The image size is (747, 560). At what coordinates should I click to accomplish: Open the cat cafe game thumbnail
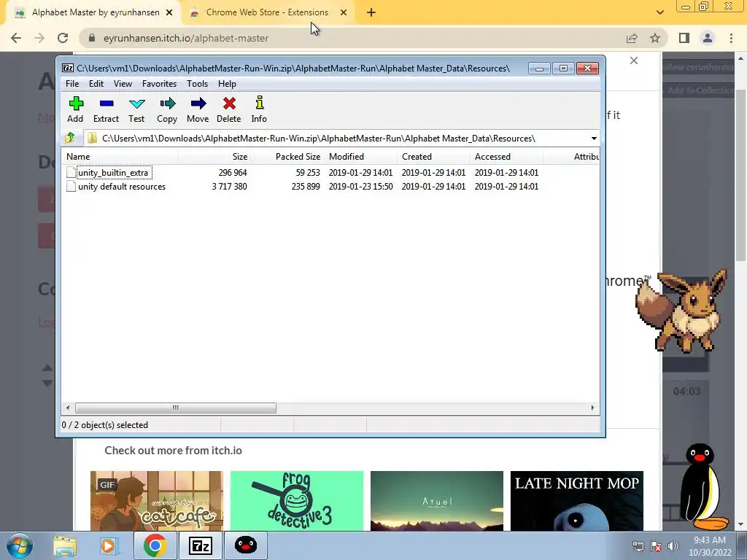click(x=157, y=500)
